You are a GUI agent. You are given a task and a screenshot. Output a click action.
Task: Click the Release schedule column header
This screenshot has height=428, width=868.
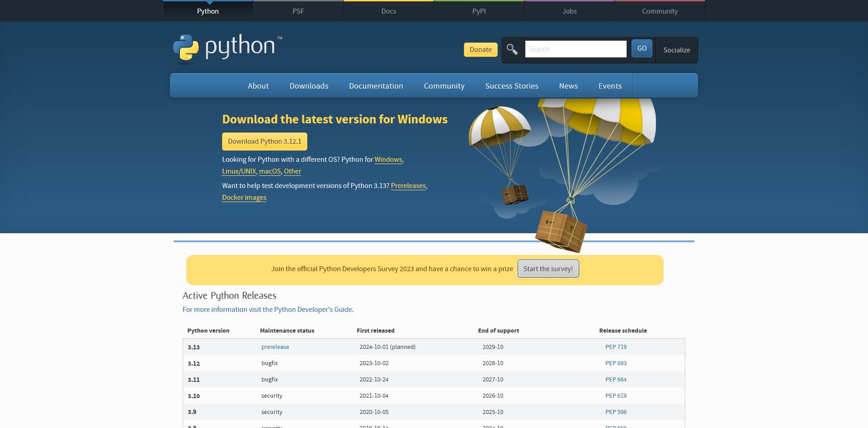point(623,331)
